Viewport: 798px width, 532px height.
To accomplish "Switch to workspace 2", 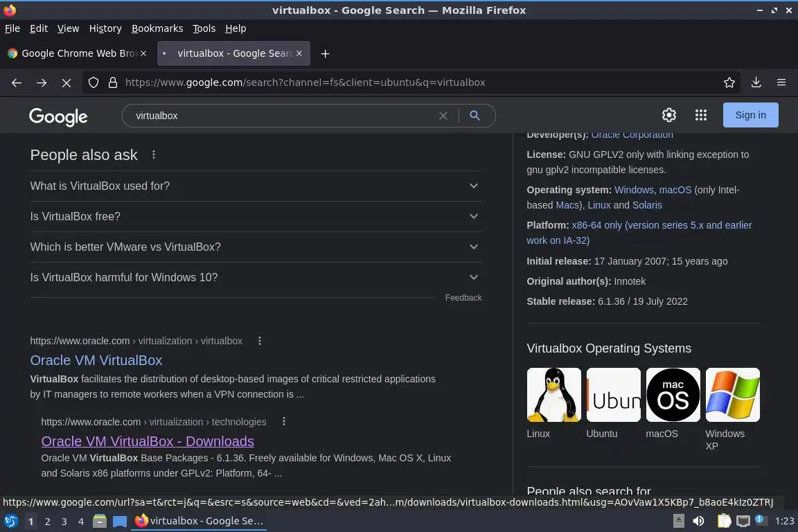I will coord(47,522).
